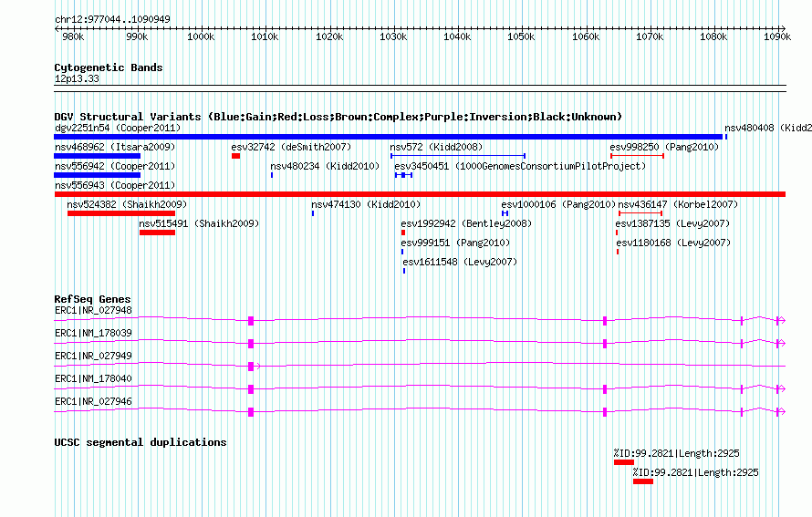Open esv32742 (deSmith2007) variant label

click(291, 147)
